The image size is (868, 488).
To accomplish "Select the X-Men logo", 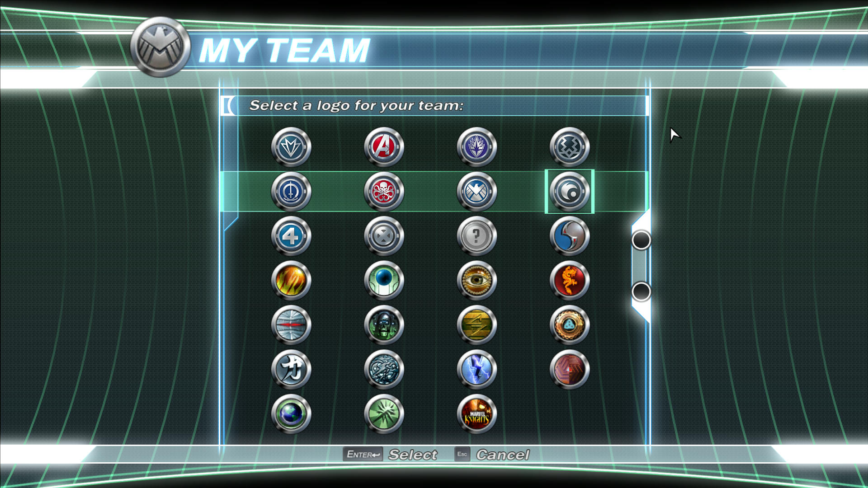I will coord(384,236).
